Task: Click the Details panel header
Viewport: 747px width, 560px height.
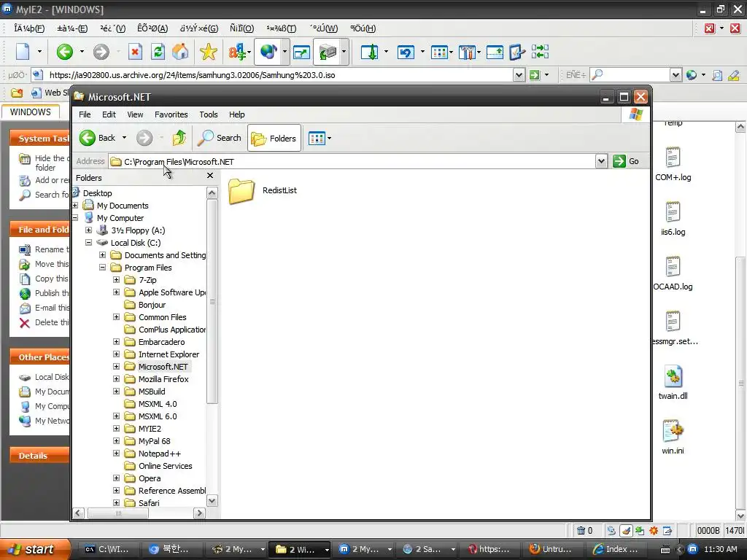Action: [39, 456]
